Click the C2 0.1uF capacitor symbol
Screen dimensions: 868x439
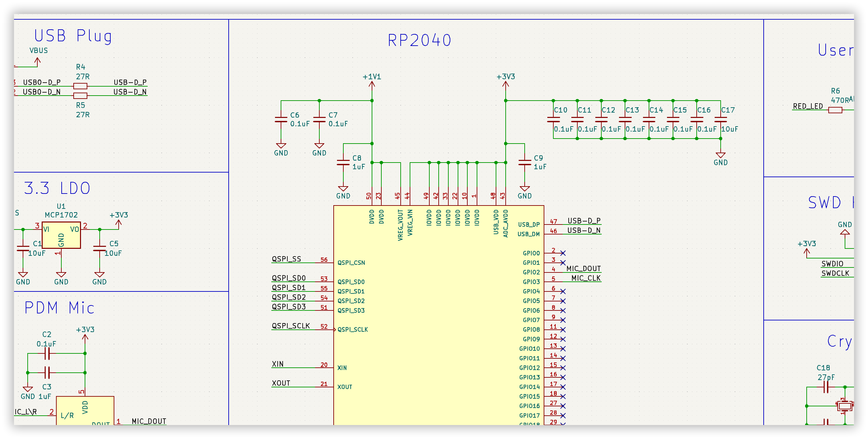click(x=47, y=353)
